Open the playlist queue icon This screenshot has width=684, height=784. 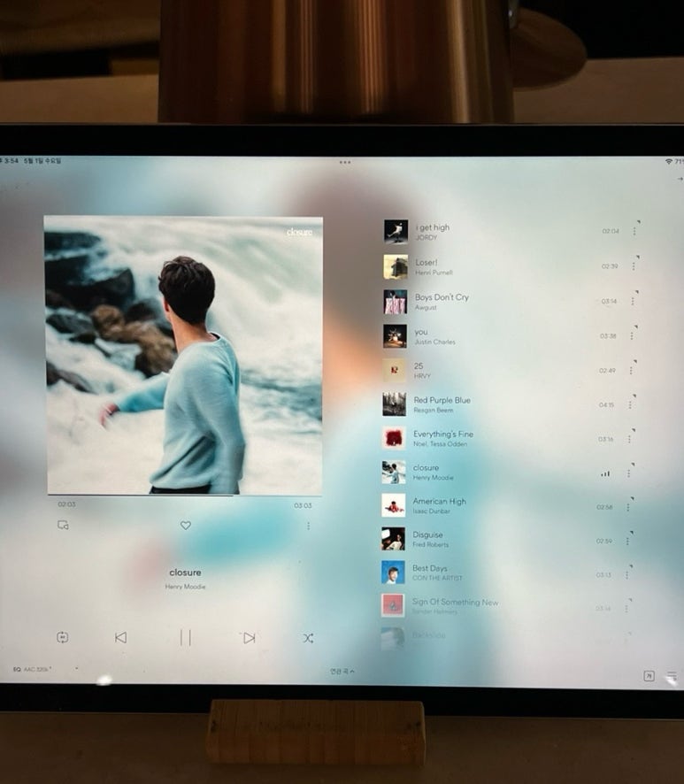pos(672,677)
